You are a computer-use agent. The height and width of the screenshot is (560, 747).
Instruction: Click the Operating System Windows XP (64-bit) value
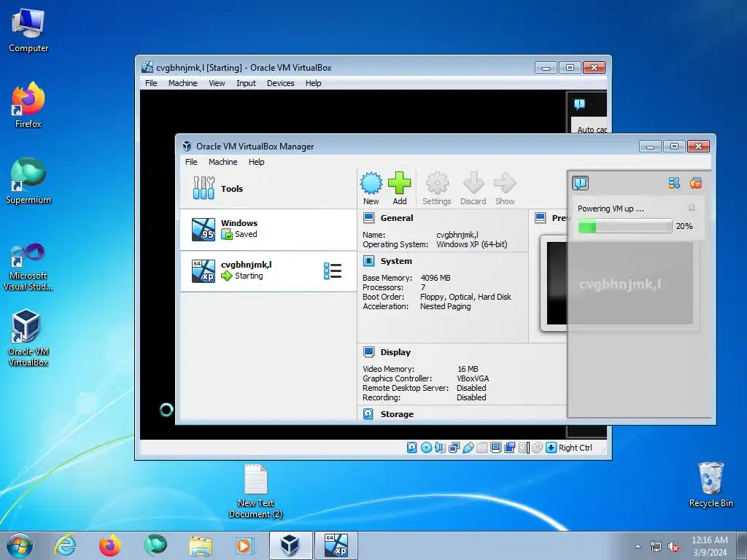[x=472, y=244]
